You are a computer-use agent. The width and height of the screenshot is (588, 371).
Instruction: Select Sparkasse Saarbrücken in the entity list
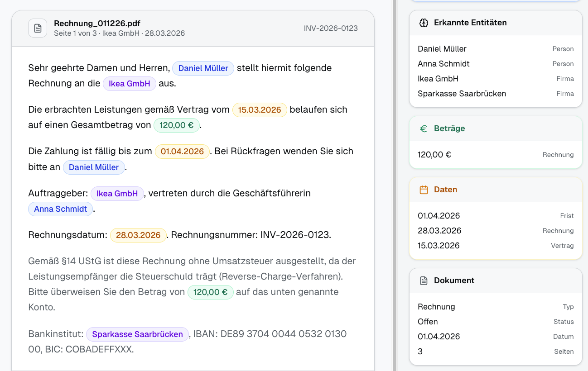click(458, 93)
